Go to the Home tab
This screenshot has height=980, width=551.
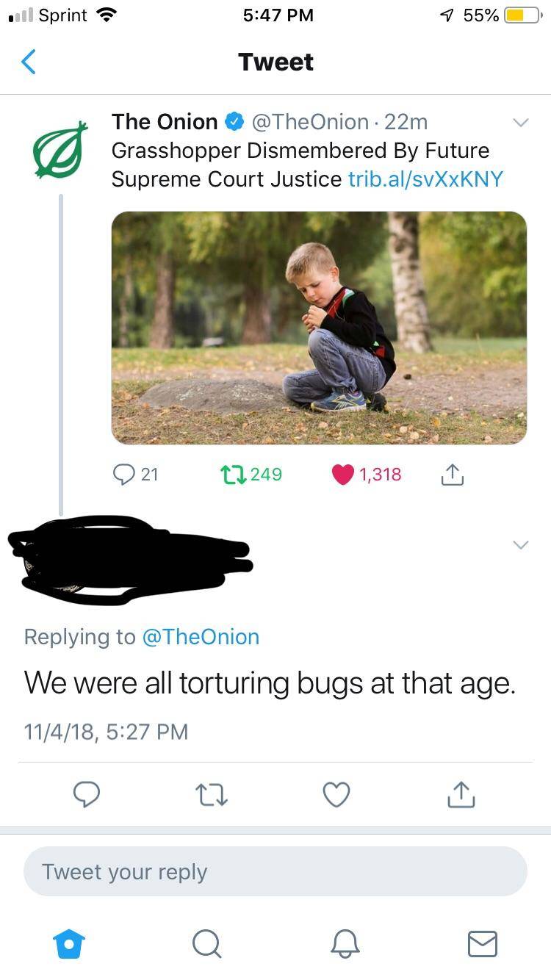[70, 943]
